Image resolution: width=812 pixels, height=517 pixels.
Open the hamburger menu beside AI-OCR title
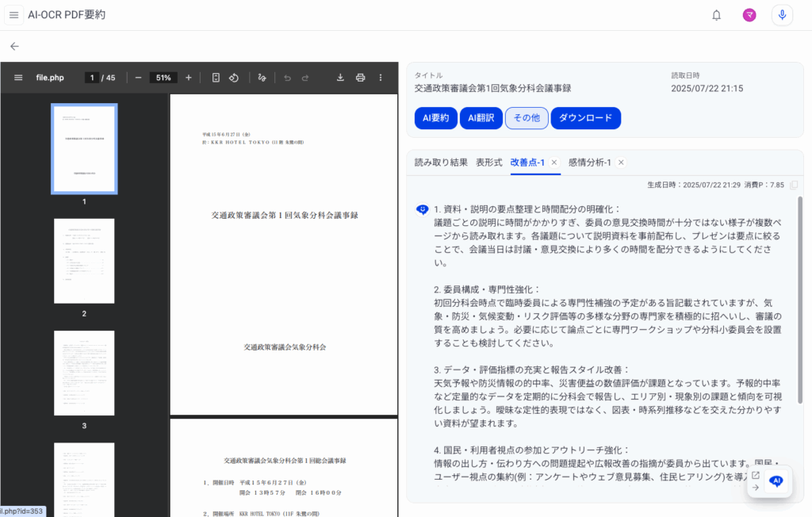tap(14, 15)
